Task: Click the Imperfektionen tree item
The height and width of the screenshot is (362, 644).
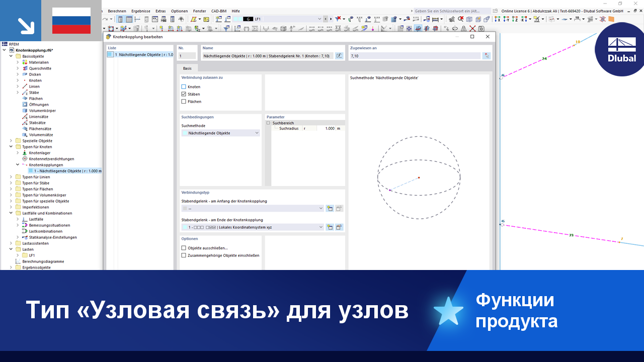Action: pos(36,207)
